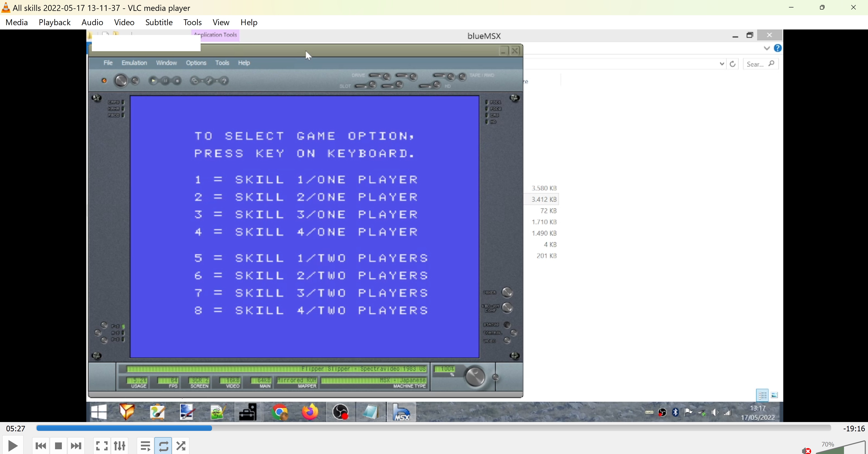Go to previous media item
This screenshot has height=454, width=868.
[x=41, y=446]
